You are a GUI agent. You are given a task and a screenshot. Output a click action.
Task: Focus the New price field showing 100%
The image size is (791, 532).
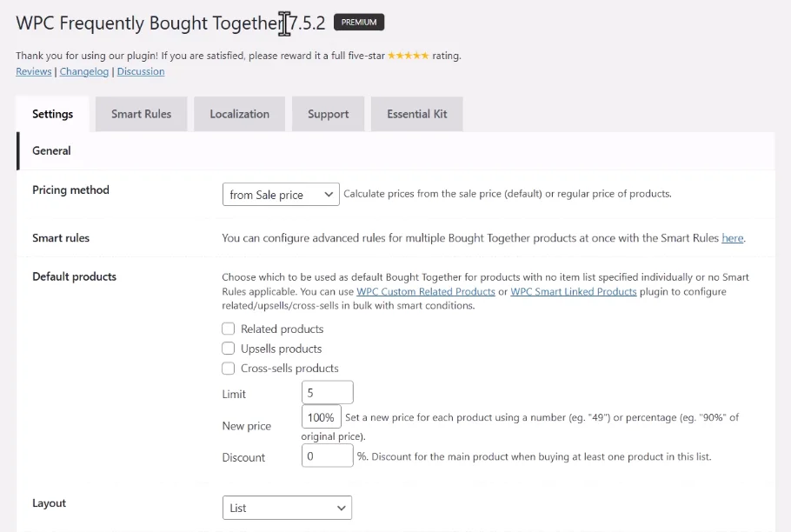pyautogui.click(x=322, y=417)
